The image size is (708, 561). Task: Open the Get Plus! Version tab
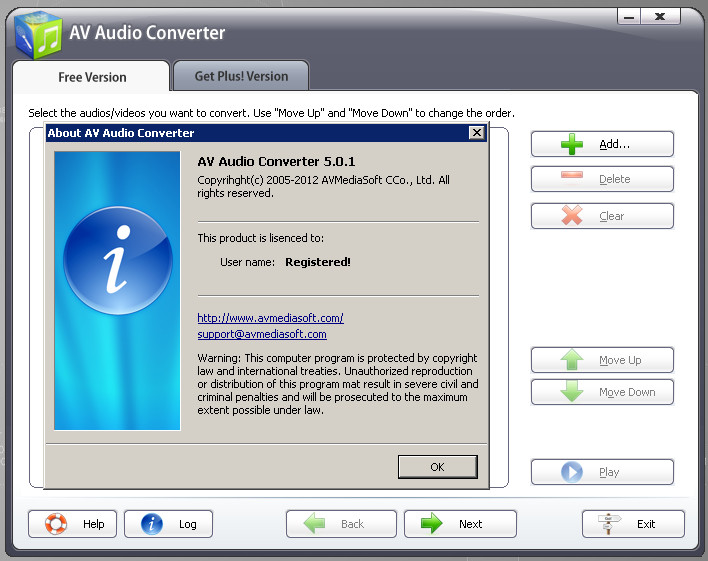point(241,76)
